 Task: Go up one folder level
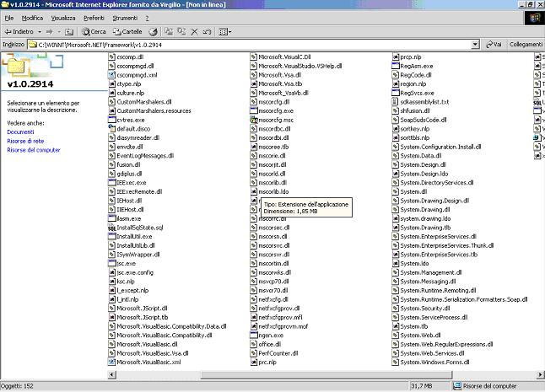pyautogui.click(x=69, y=31)
